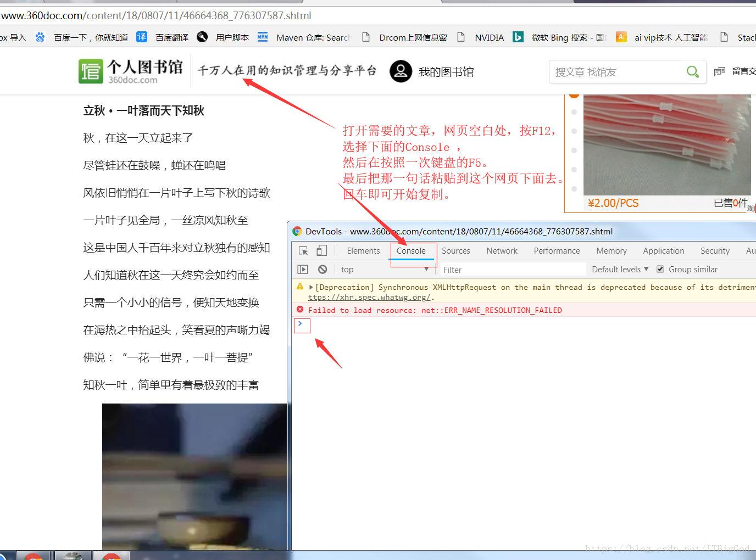This screenshot has height=560, width=756.
Task: Switch to the Network tab
Action: (x=502, y=251)
